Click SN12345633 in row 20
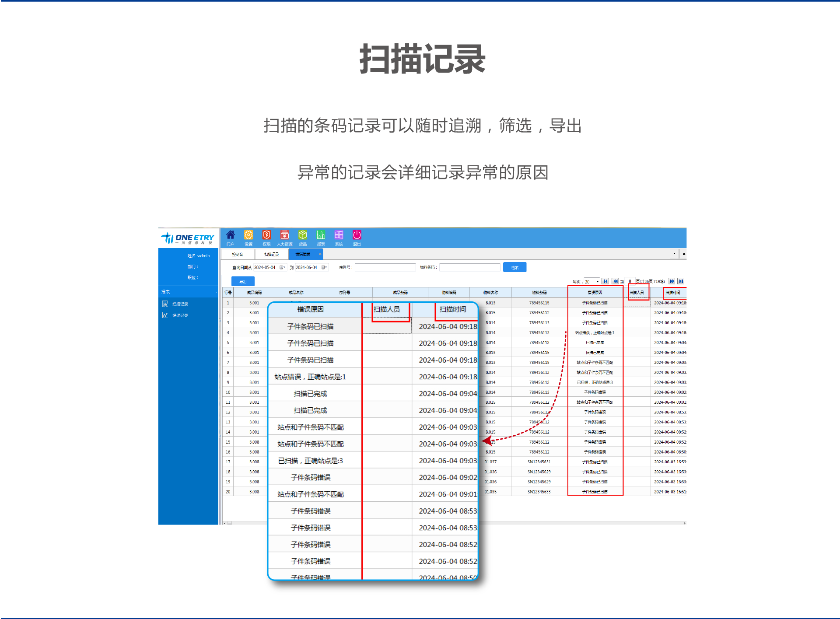Image resolution: width=840 pixels, height=619 pixels. point(539,492)
